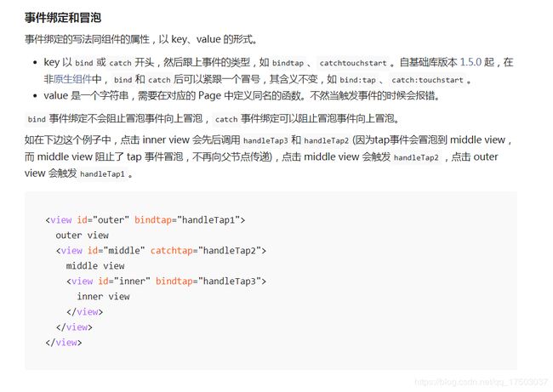Open the 1.5.0 base library version link

pos(470,62)
